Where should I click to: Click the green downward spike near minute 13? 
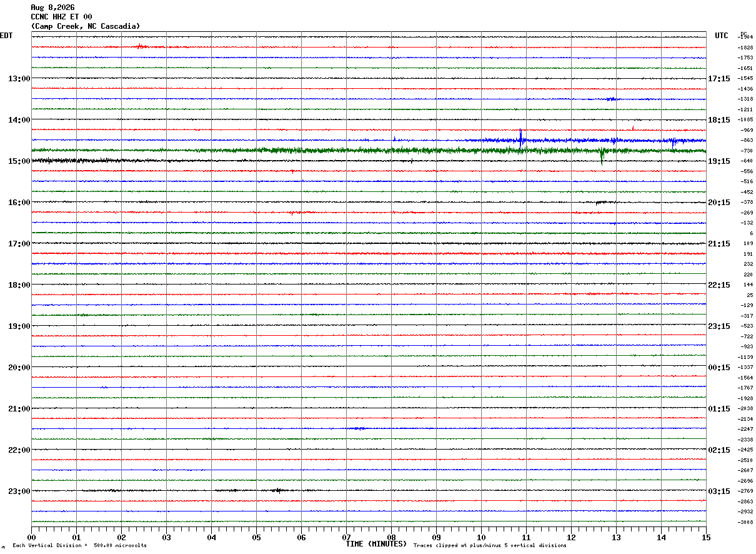(602, 156)
